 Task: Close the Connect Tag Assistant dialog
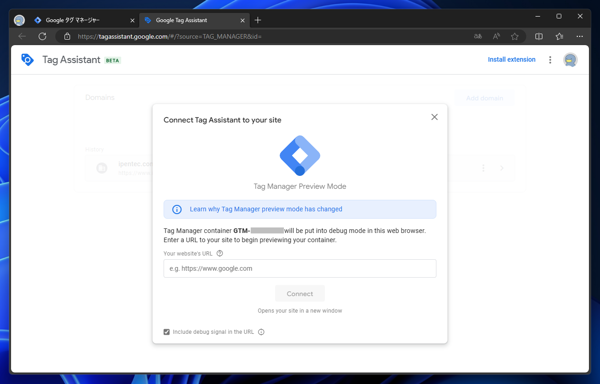(434, 117)
